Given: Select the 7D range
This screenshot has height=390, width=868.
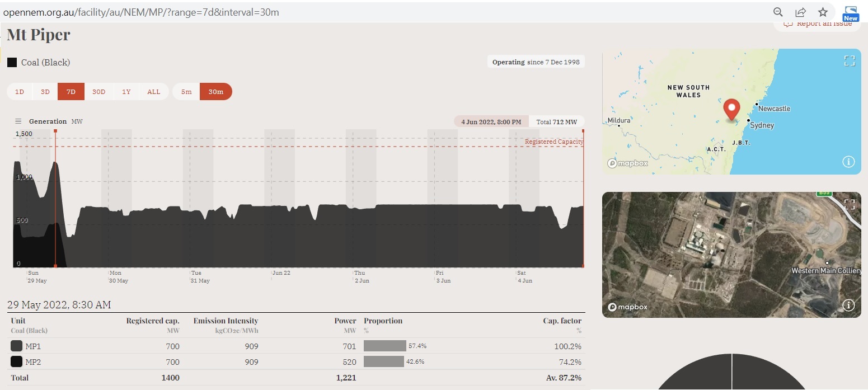Looking at the screenshot, I should (x=71, y=92).
